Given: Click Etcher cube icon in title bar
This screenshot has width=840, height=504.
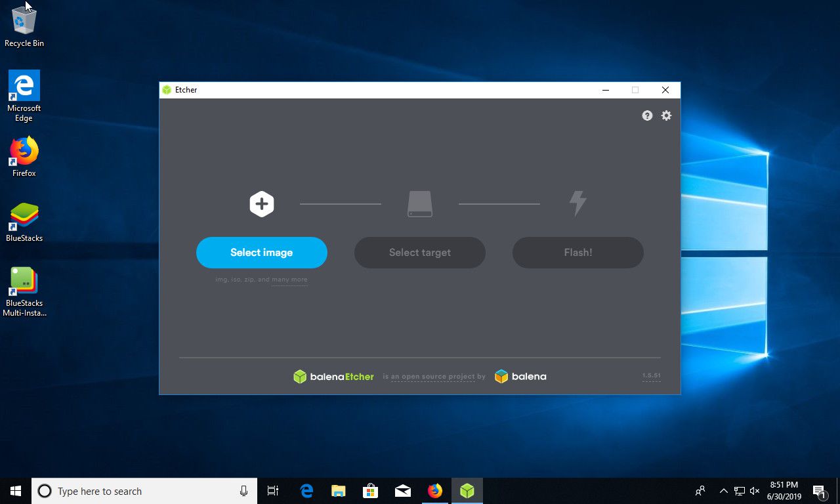Looking at the screenshot, I should tap(167, 90).
